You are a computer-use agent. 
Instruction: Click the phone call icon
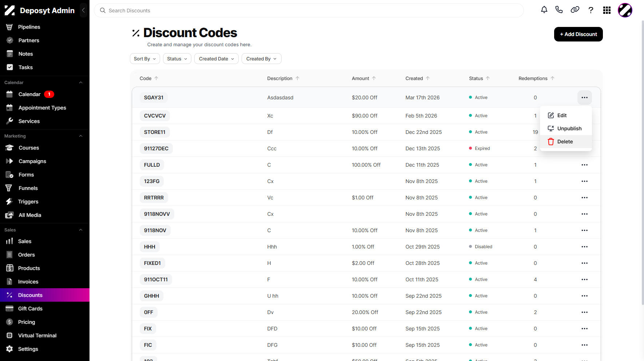[x=559, y=10]
